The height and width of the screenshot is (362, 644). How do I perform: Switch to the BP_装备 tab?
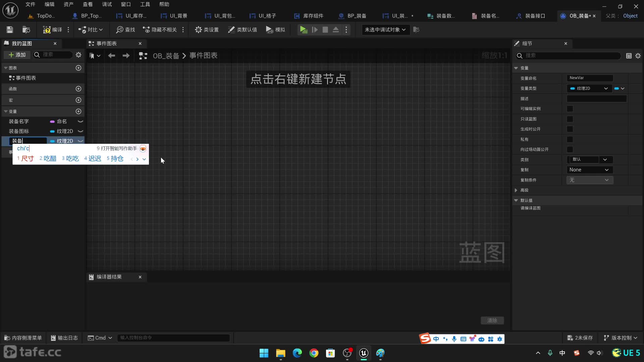tap(353, 16)
